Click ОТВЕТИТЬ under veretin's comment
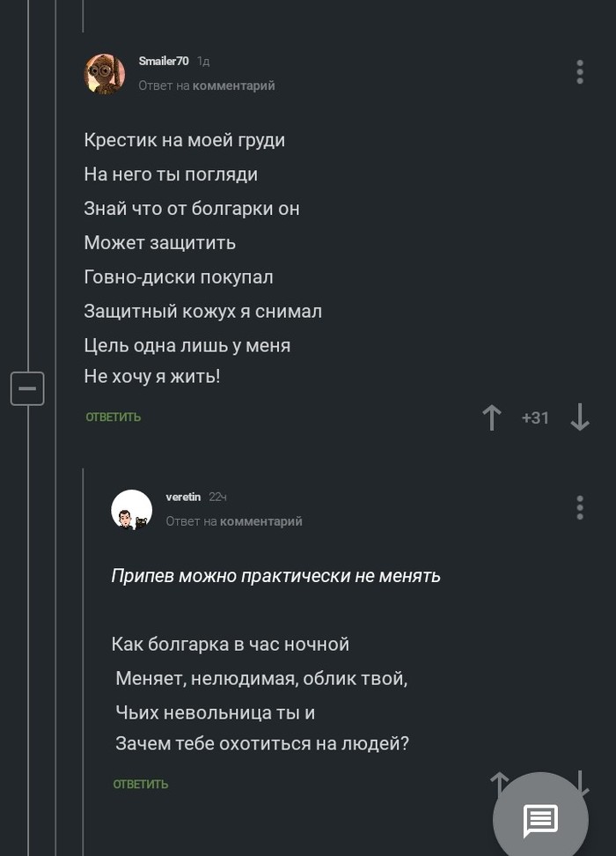Screen dimensions: 616x856 click(141, 784)
